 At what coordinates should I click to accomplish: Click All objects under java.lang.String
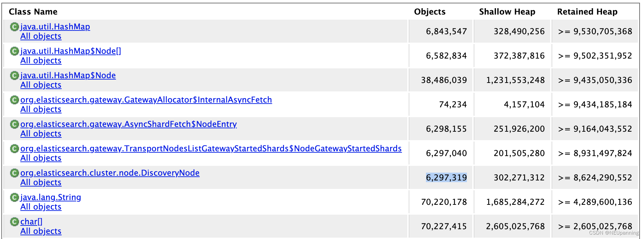(x=41, y=207)
